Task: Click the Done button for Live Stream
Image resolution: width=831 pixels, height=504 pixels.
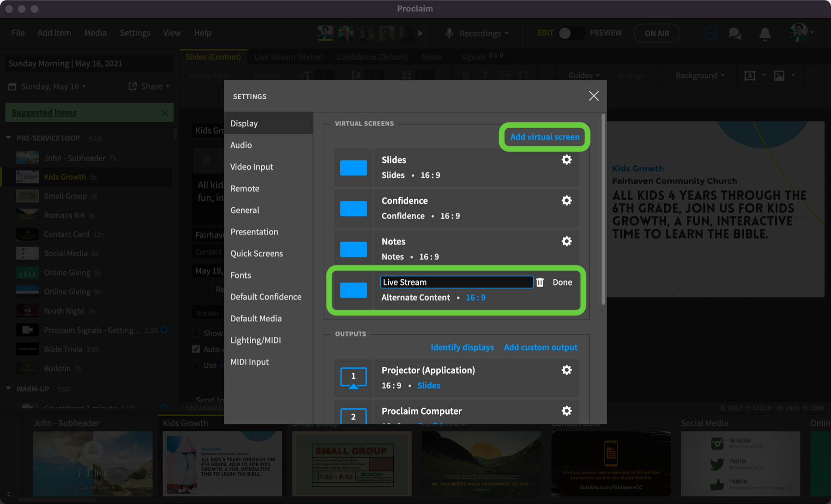Action: (562, 282)
